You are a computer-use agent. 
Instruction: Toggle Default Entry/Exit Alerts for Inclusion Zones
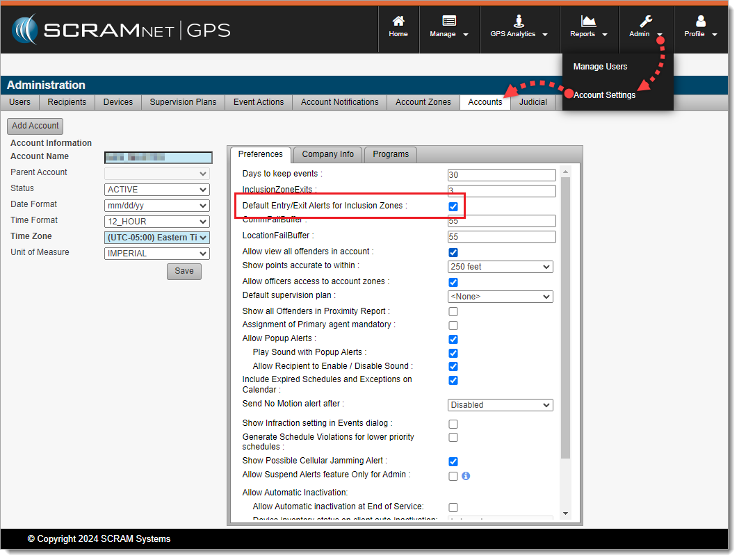[x=453, y=206]
